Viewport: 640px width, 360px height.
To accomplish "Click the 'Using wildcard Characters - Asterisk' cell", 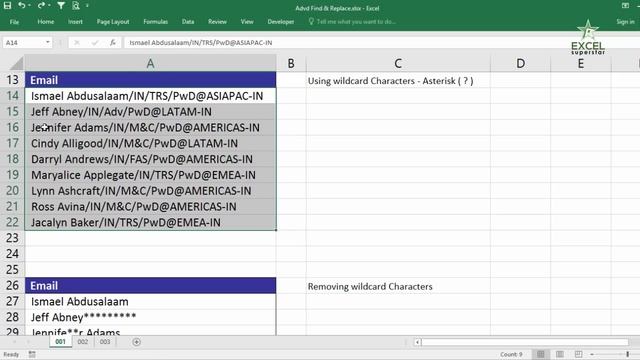I will tap(398, 80).
